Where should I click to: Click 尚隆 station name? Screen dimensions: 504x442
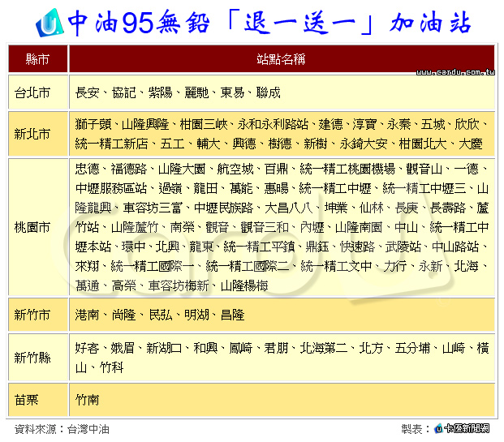(x=123, y=315)
